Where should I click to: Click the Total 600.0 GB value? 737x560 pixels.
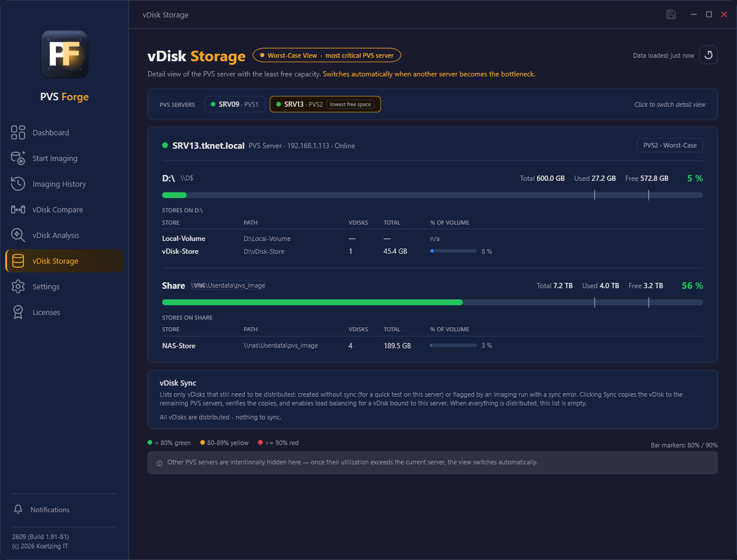click(542, 178)
